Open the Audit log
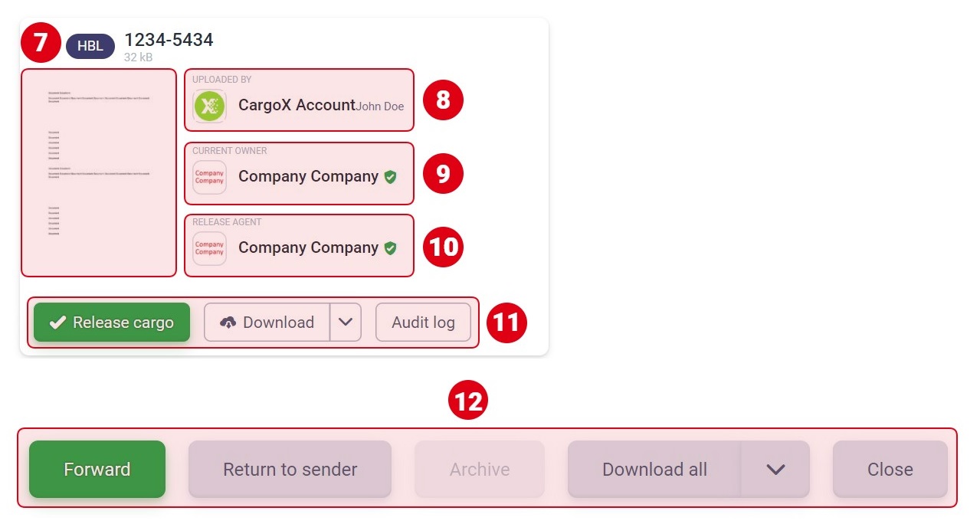 (x=423, y=322)
